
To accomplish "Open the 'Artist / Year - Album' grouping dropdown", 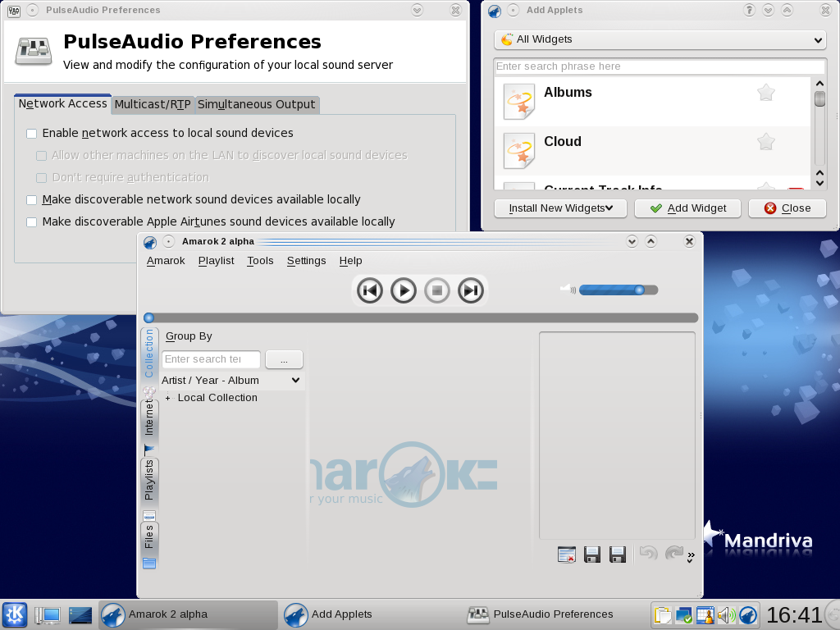I will click(x=231, y=381).
